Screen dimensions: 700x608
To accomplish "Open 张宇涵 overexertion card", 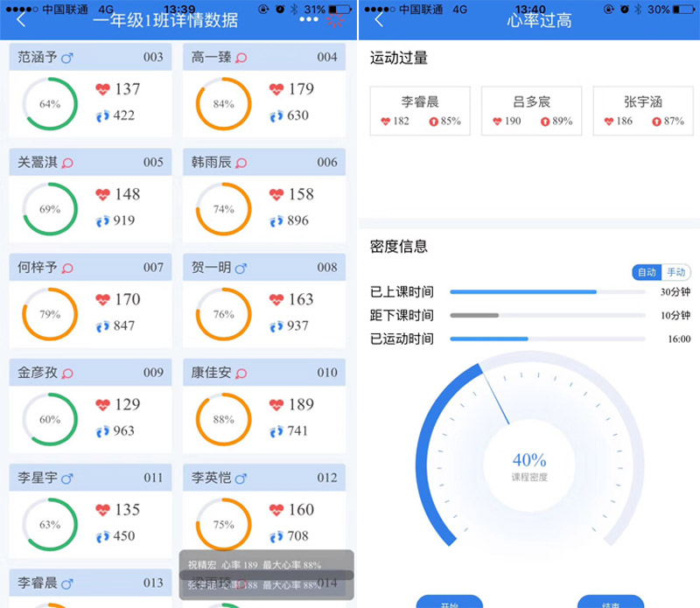I will (643, 111).
